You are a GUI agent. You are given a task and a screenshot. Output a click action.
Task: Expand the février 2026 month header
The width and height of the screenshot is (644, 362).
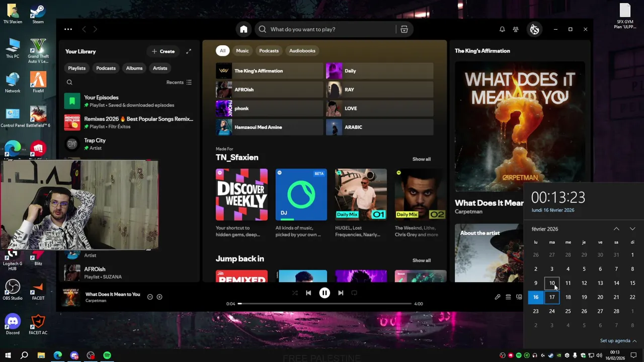point(545,229)
